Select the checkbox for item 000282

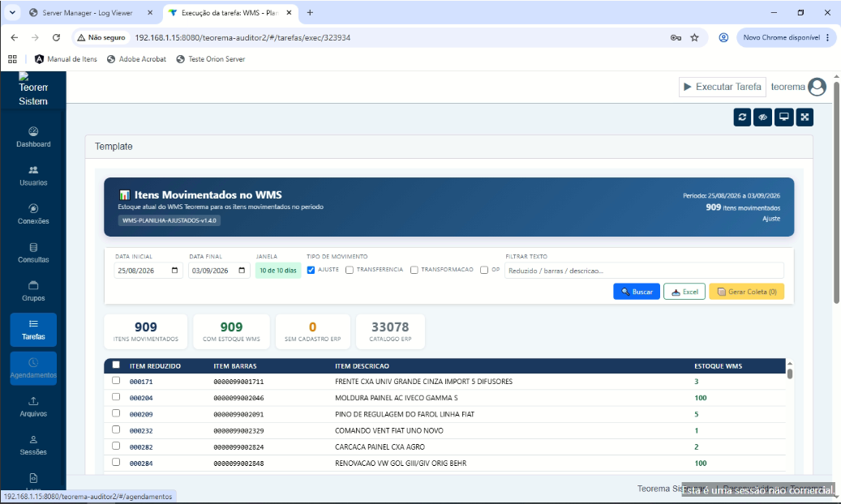(116, 446)
